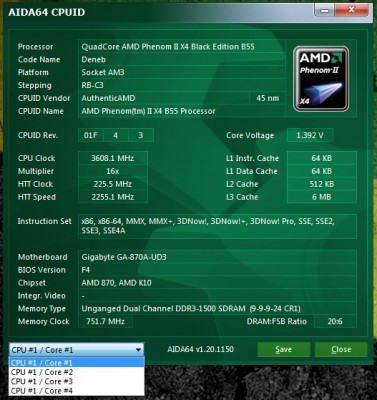Click CPUID revision field '01F'

[x=91, y=135]
